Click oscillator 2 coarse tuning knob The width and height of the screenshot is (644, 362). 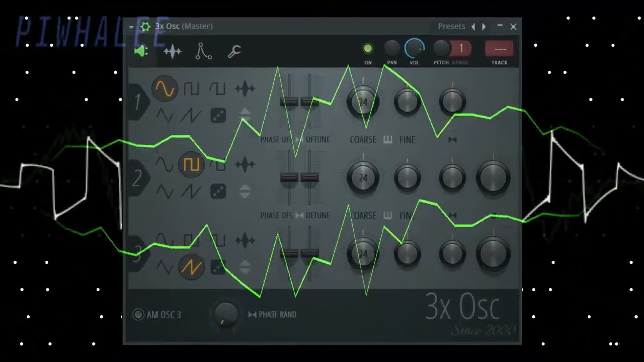click(x=363, y=178)
